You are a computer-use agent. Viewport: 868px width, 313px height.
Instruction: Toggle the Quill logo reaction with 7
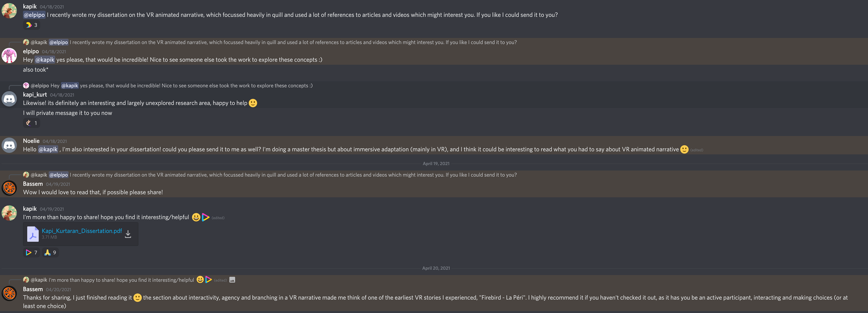(31, 252)
